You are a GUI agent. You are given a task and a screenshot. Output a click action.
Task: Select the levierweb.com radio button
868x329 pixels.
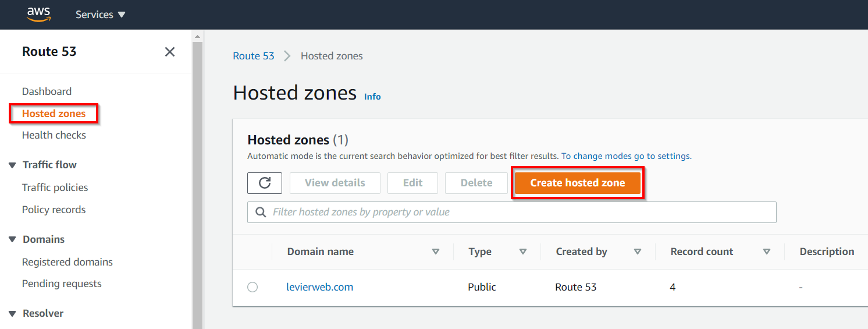coord(252,287)
